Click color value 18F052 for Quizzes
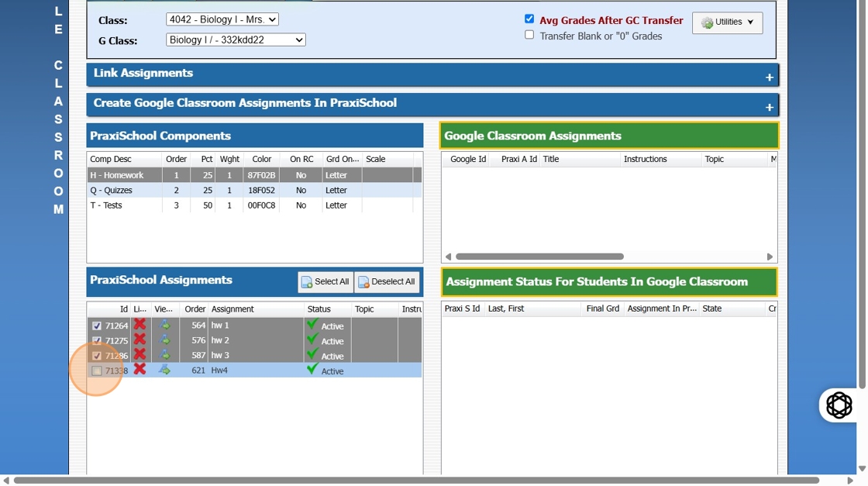The height and width of the screenshot is (486, 868). tap(261, 190)
